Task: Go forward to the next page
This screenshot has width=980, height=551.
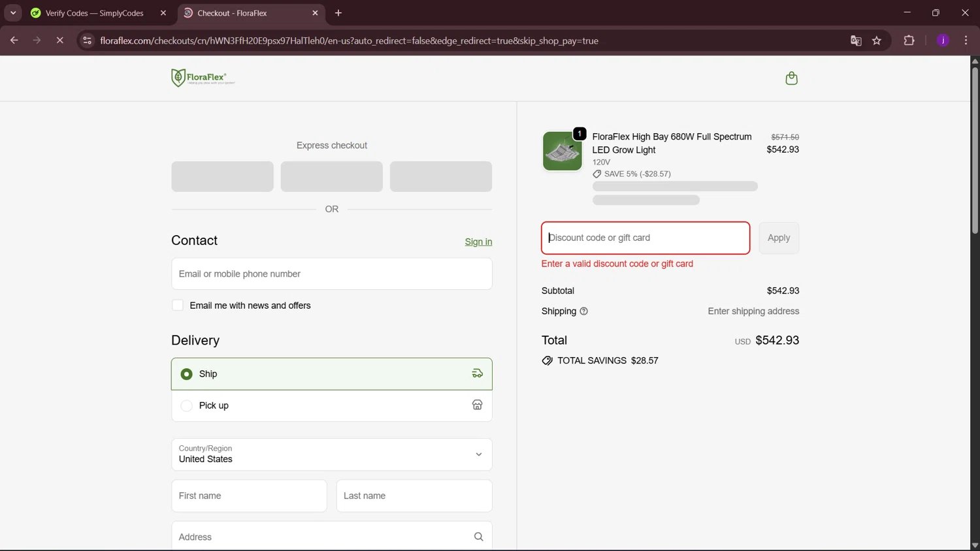Action: pyautogui.click(x=37, y=40)
